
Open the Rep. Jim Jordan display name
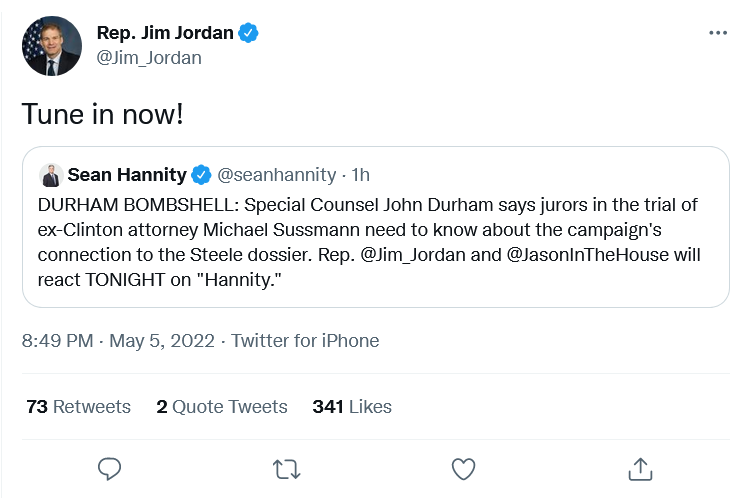(x=164, y=33)
